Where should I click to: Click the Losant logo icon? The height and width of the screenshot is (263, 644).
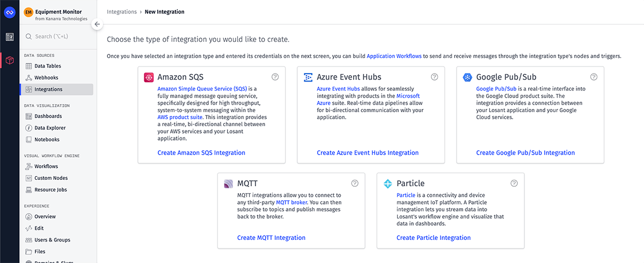click(x=10, y=12)
